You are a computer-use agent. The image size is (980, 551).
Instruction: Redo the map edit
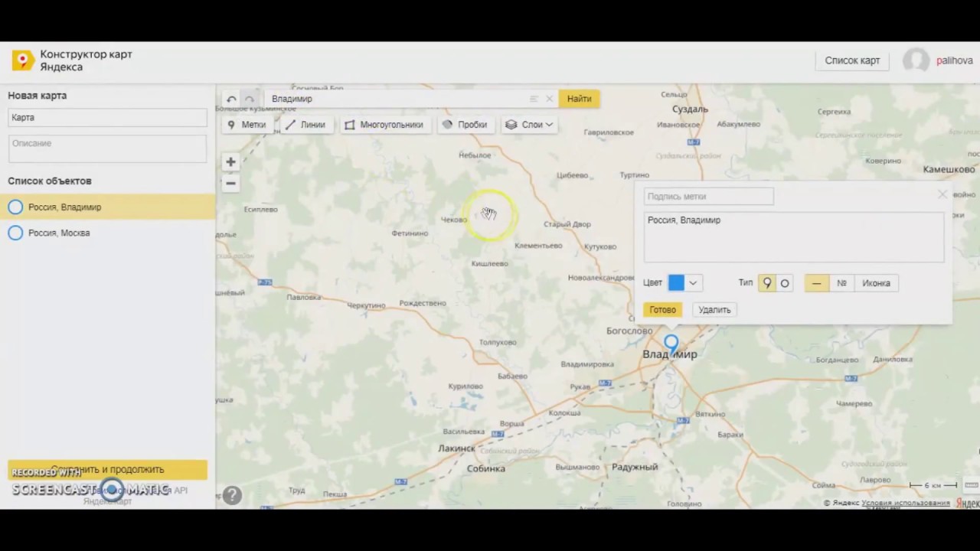[250, 99]
